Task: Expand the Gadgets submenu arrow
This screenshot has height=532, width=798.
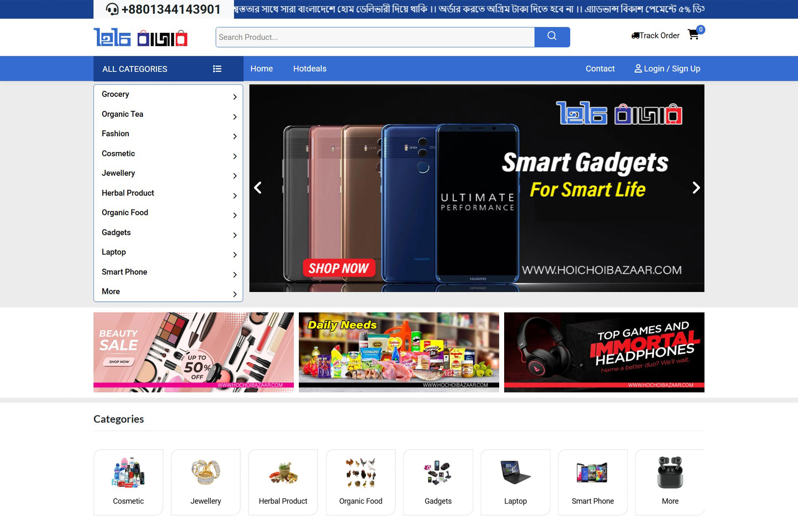Action: (235, 235)
